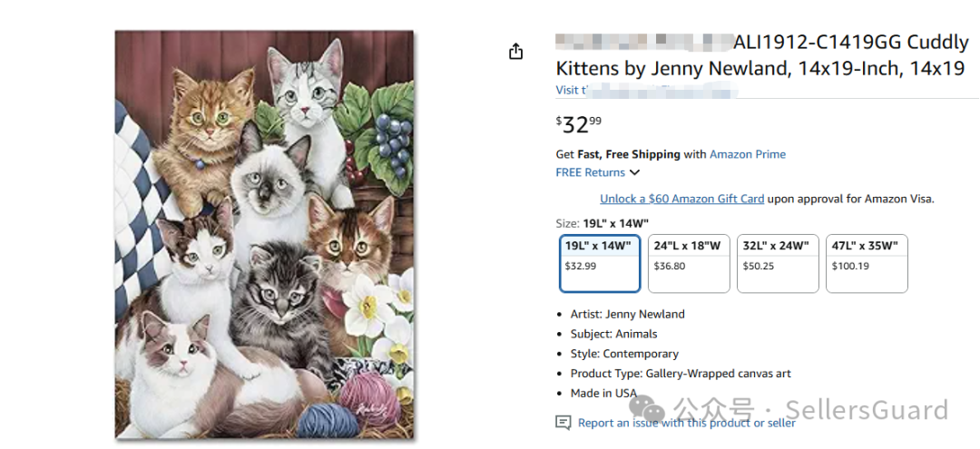Pick the 47L x 35W size option
This screenshot has height=449, width=980.
(x=867, y=263)
